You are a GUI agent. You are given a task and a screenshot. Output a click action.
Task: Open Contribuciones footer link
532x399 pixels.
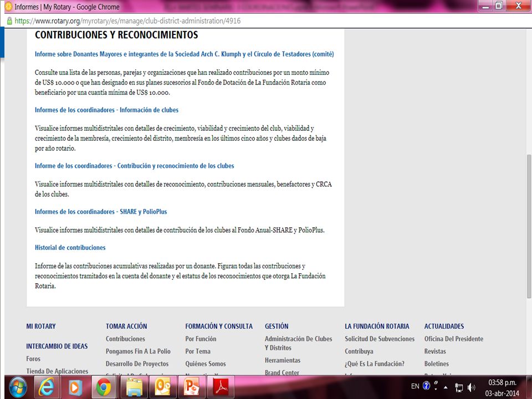point(126,339)
